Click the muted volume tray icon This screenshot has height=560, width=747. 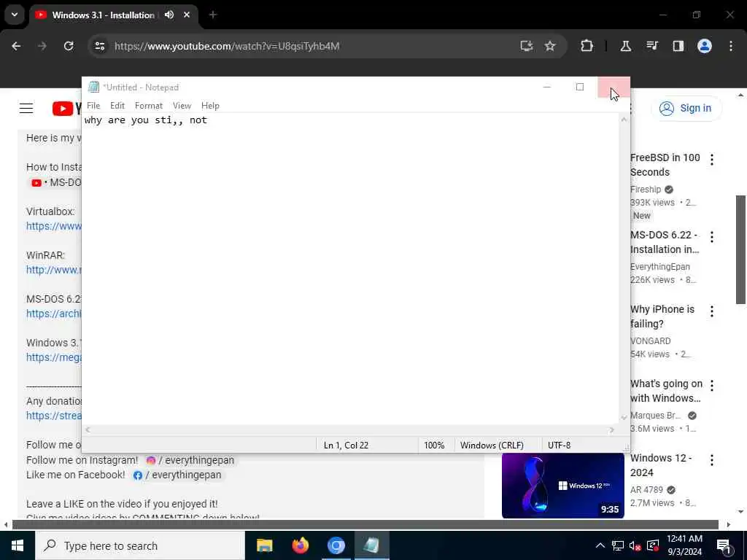click(635, 545)
